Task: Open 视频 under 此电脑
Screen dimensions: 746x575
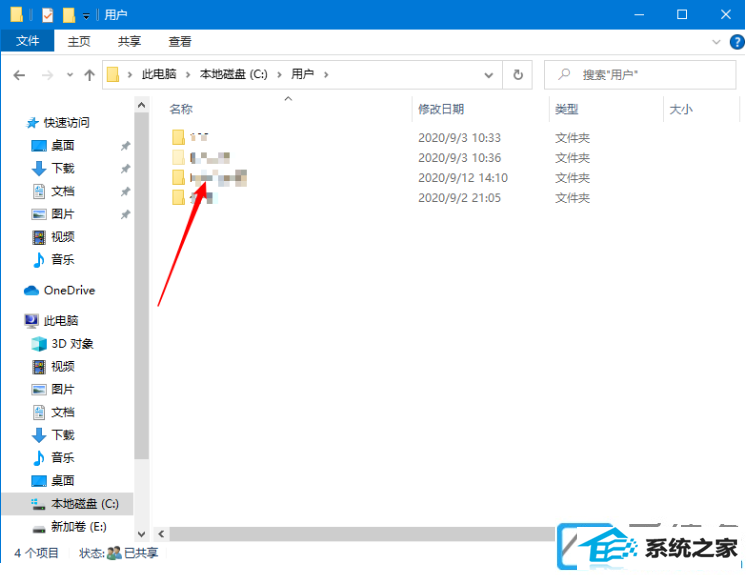Action: click(x=63, y=366)
